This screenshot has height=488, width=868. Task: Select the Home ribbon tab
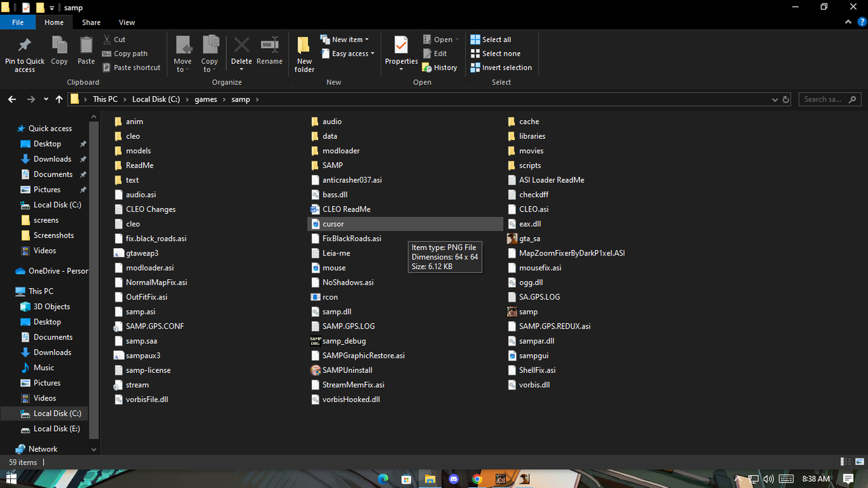[x=54, y=22]
